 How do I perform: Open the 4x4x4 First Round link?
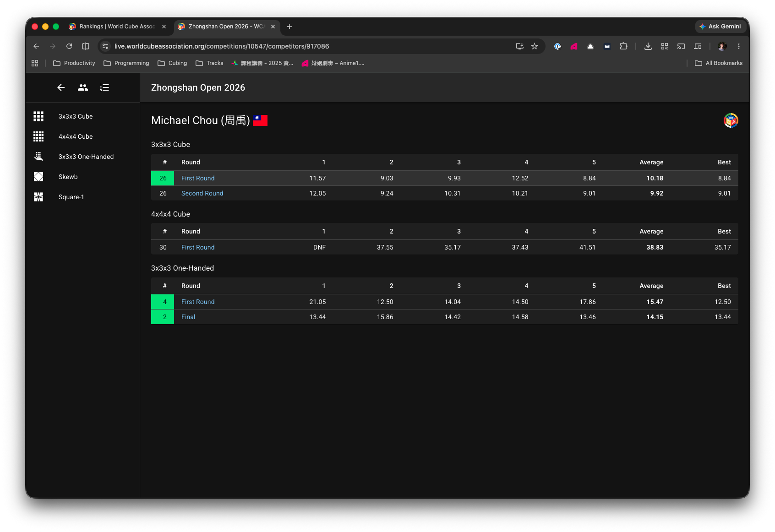198,247
